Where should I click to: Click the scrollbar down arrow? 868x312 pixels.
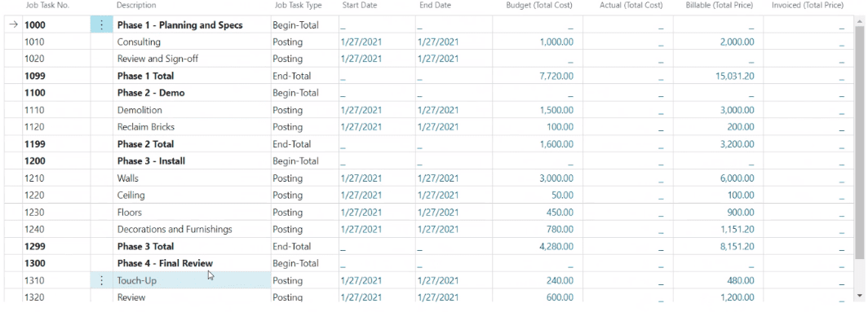[858, 297]
